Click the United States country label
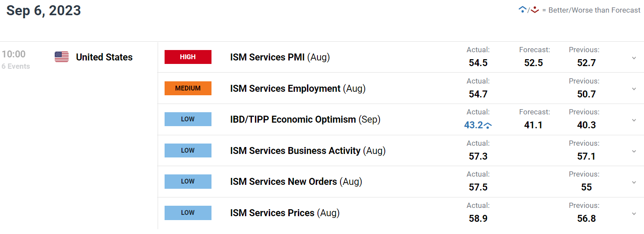Viewport: 644px width, 234px height. [104, 57]
